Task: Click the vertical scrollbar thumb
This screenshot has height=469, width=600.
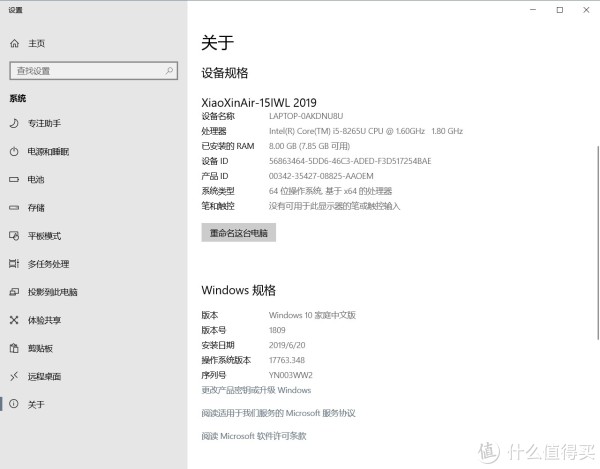Action: coord(598,242)
